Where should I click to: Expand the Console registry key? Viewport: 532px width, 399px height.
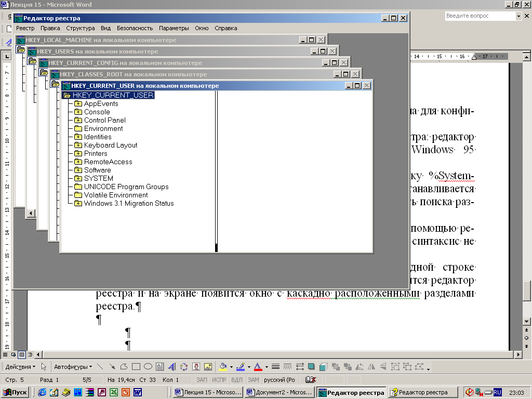coord(78,112)
